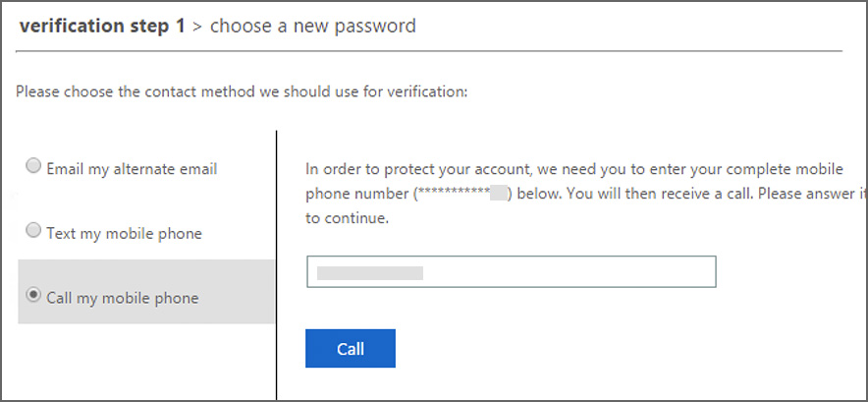This screenshot has height=402, width=868.
Task: Click the vertical divider beside contact options
Action: pyautogui.click(x=277, y=265)
